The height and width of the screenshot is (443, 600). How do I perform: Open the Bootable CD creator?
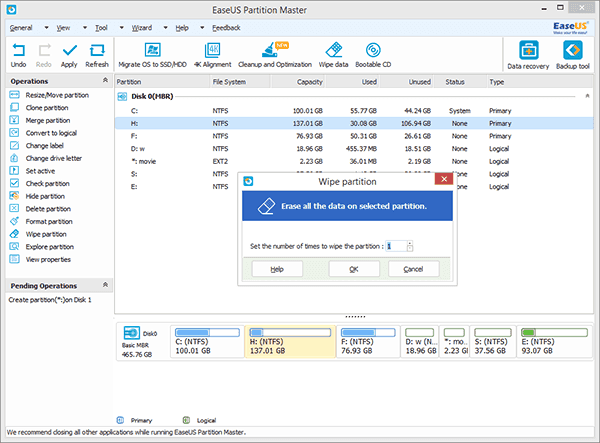point(373,55)
